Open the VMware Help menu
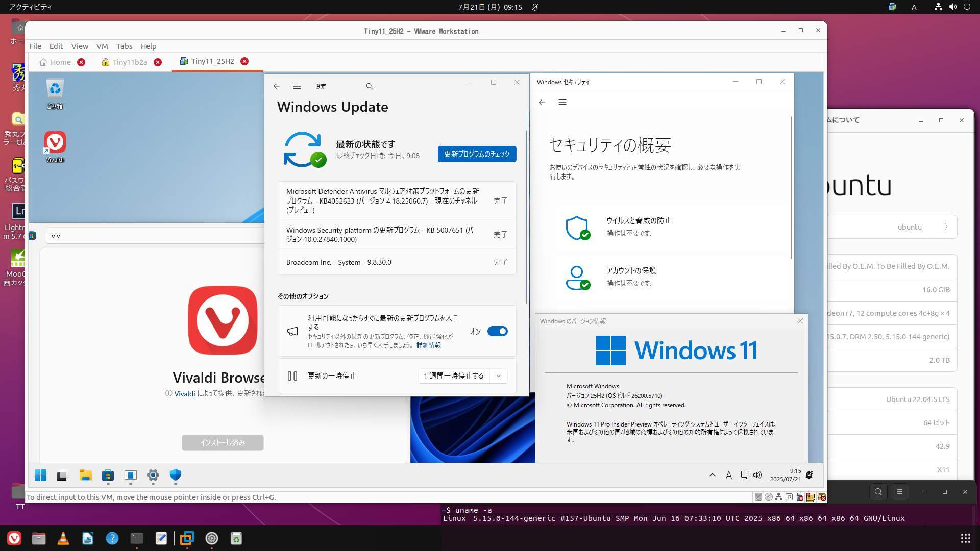Screen dimensions: 980x551 tap(149, 46)
